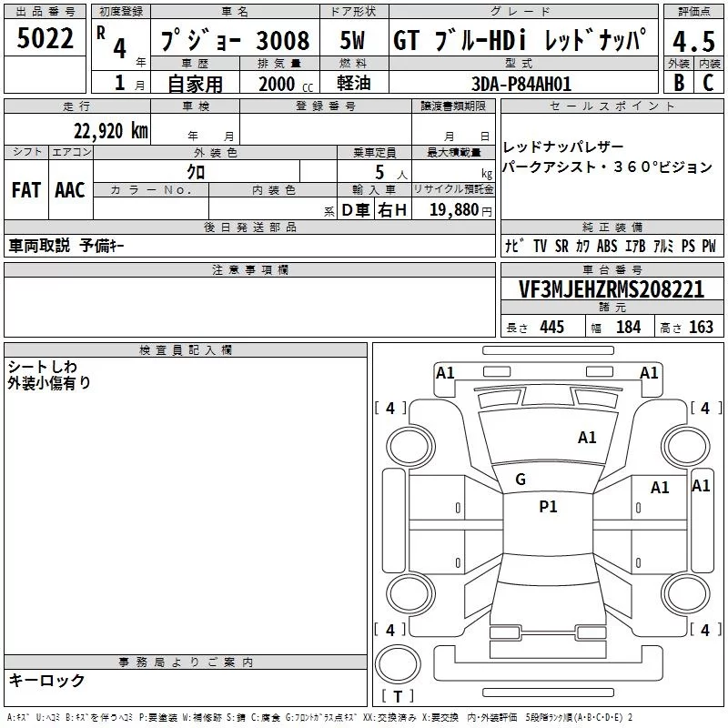Click the inspector note 外装小傷有り
This screenshot has height=728, width=728.
[x=49, y=383]
